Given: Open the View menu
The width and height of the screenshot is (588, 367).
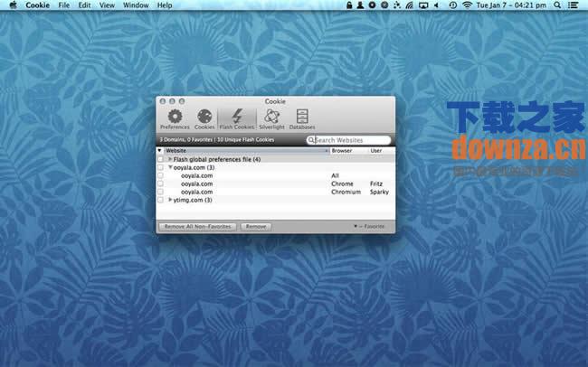Looking at the screenshot, I should [x=107, y=5].
